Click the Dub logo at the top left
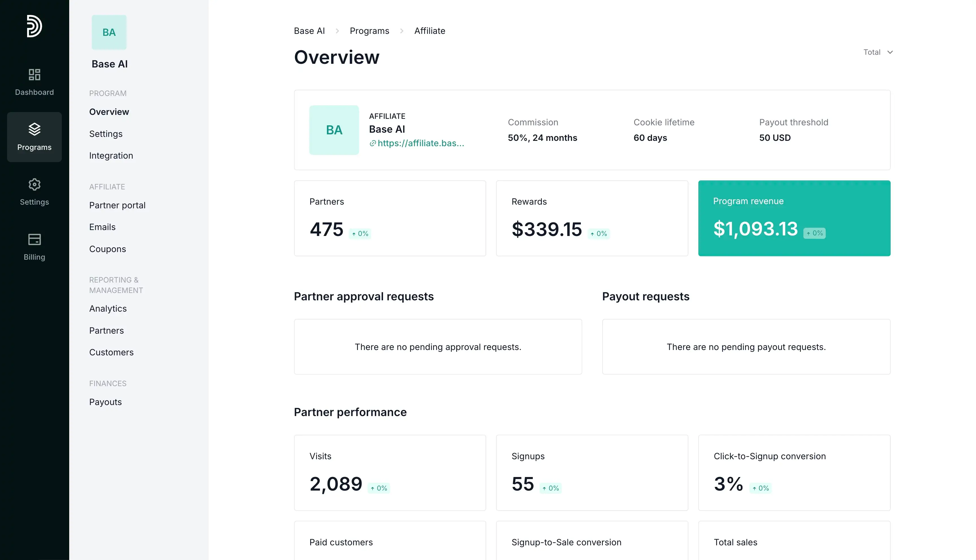The width and height of the screenshot is (976, 560). [x=34, y=26]
